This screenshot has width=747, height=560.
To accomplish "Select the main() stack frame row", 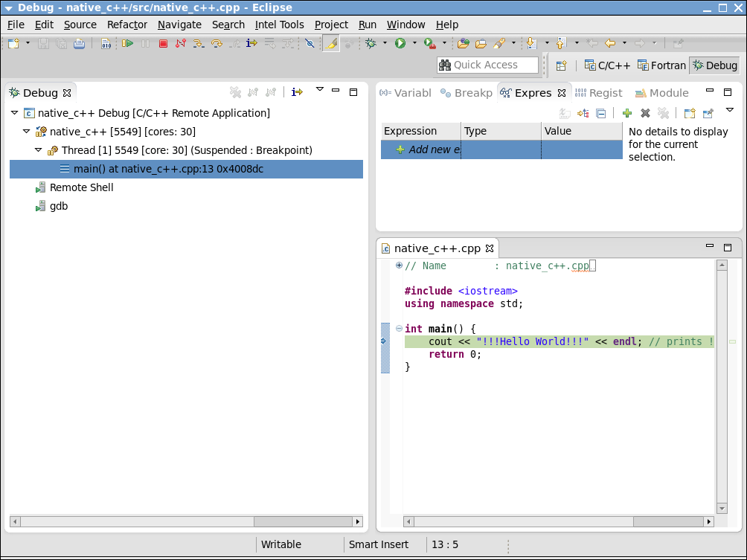I will [186, 169].
